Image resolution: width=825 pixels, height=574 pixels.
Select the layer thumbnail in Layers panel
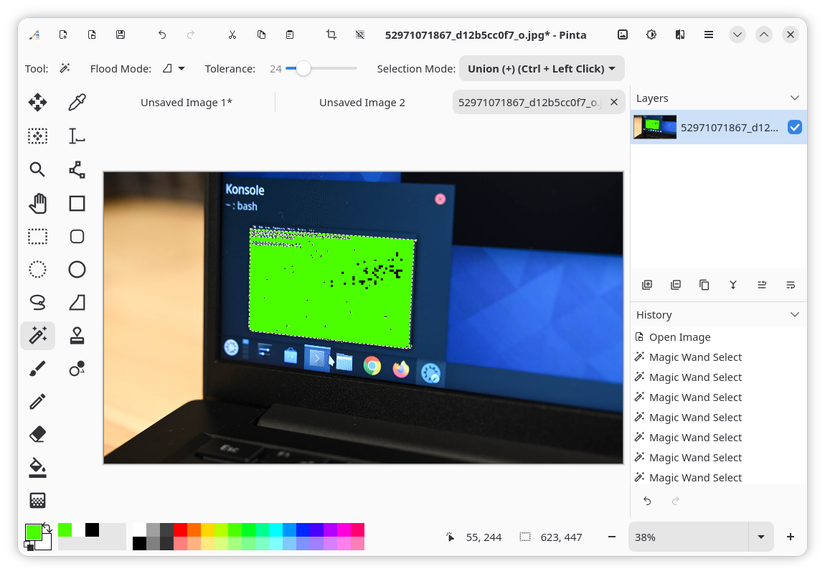pos(655,127)
